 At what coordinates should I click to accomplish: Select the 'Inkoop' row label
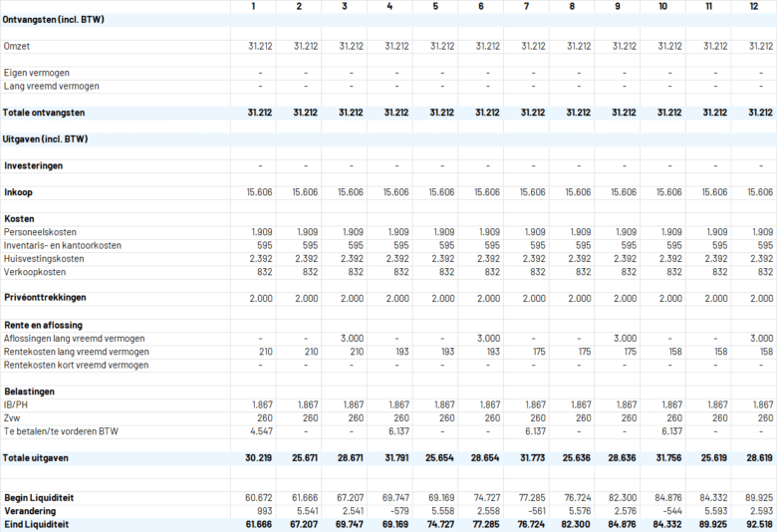pyautogui.click(x=19, y=191)
